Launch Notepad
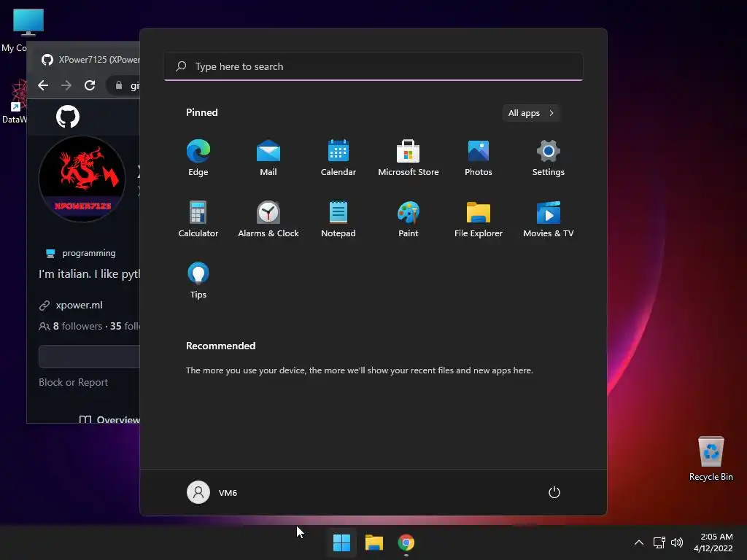 click(338, 219)
